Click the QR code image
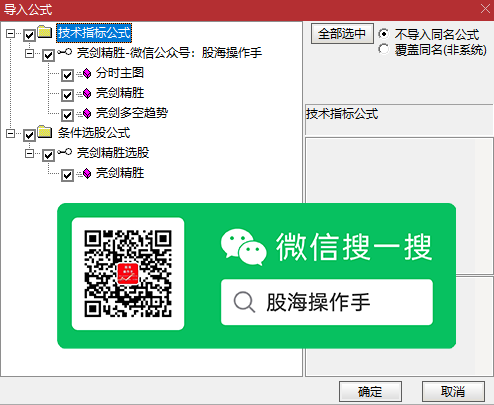 pos(128,274)
